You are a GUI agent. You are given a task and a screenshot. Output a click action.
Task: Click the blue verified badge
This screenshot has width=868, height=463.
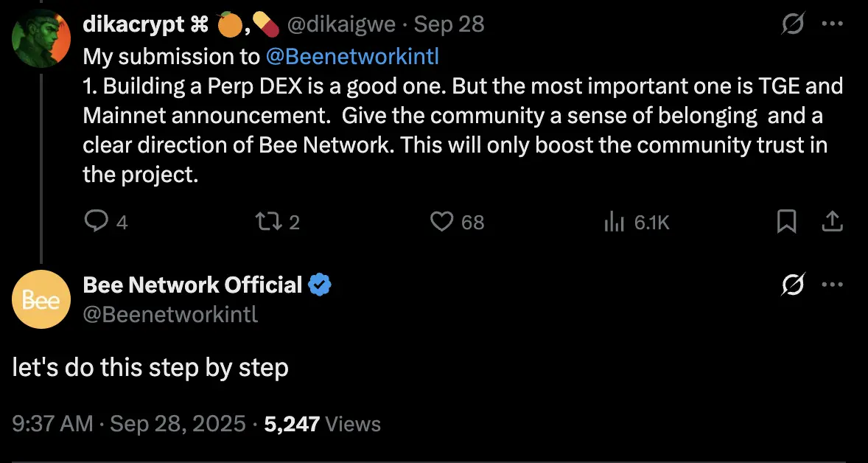[x=320, y=285]
